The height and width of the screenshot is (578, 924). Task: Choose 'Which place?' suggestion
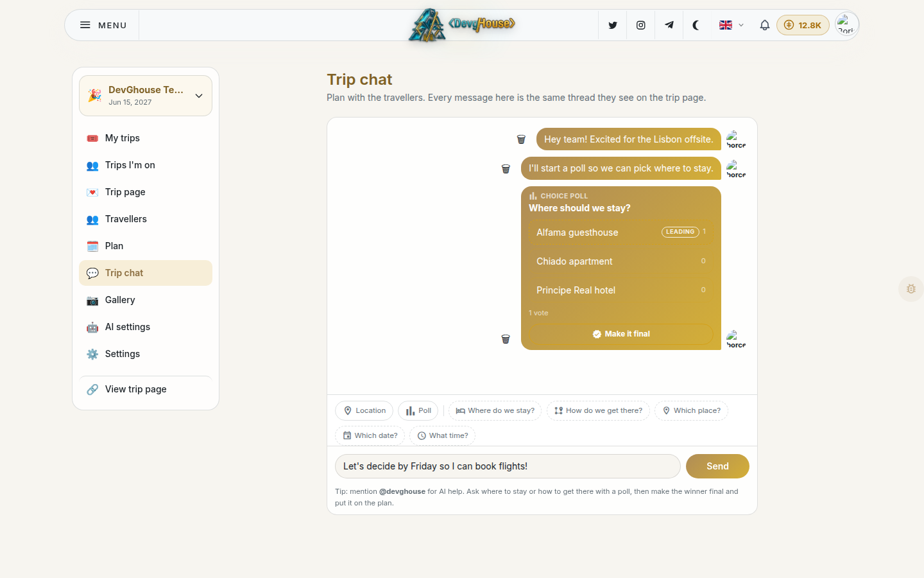tap(691, 411)
